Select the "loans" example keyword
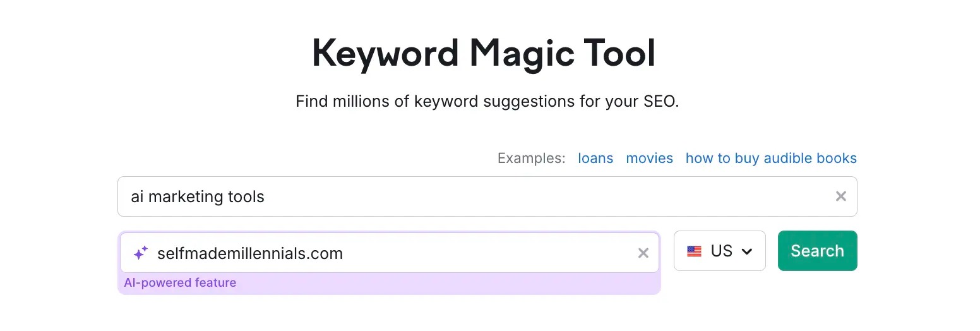The height and width of the screenshot is (331, 980). [595, 159]
